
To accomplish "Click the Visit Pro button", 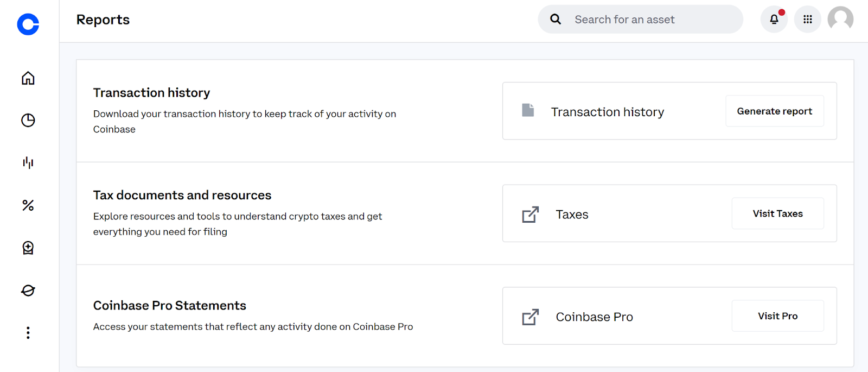I will [x=778, y=316].
